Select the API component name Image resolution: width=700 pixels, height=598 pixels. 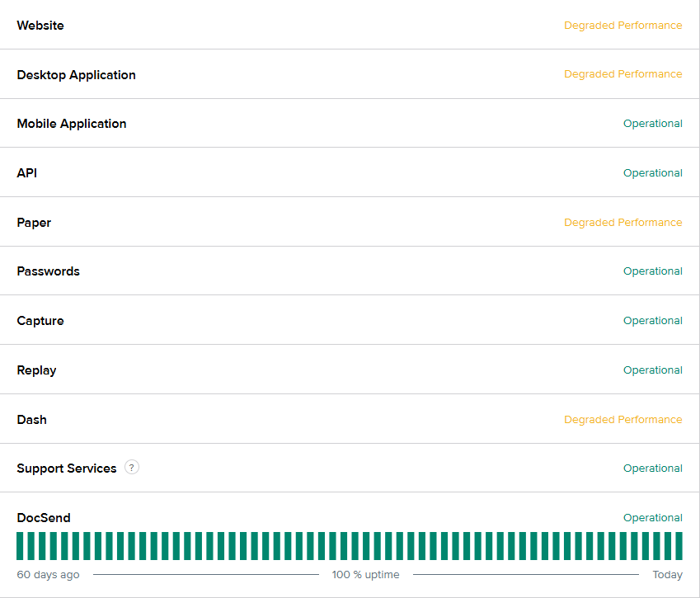point(26,173)
